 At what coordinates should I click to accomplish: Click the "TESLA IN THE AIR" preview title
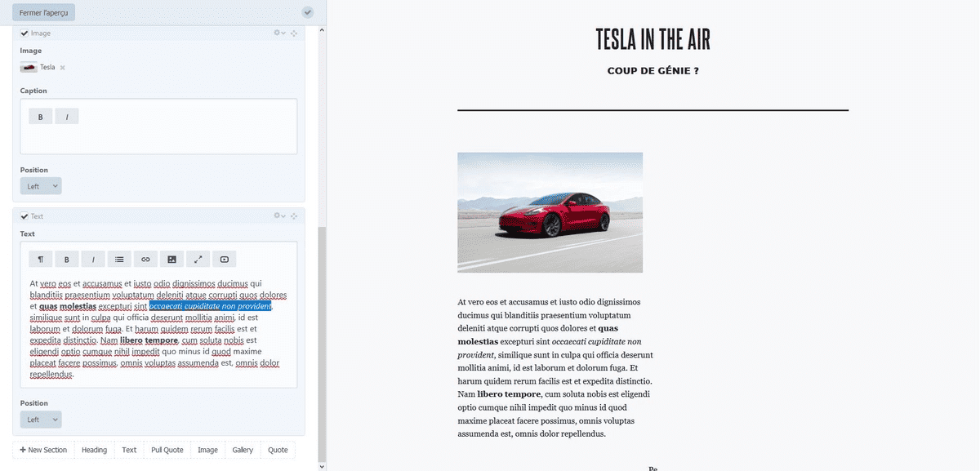(x=653, y=39)
